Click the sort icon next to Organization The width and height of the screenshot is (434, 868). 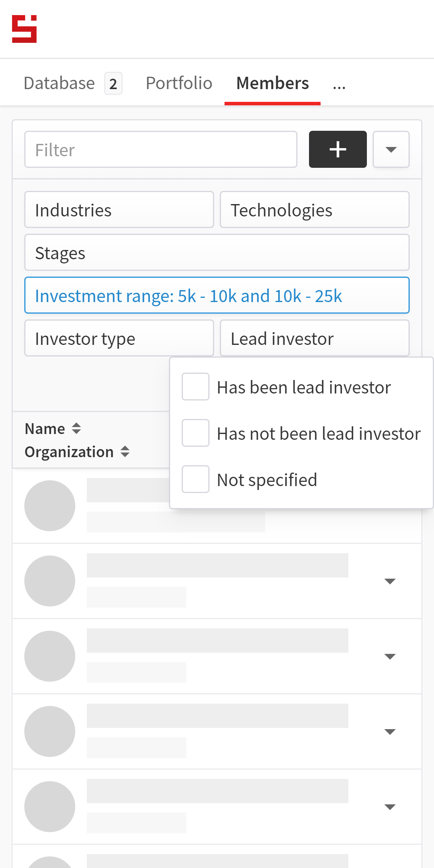click(x=126, y=451)
